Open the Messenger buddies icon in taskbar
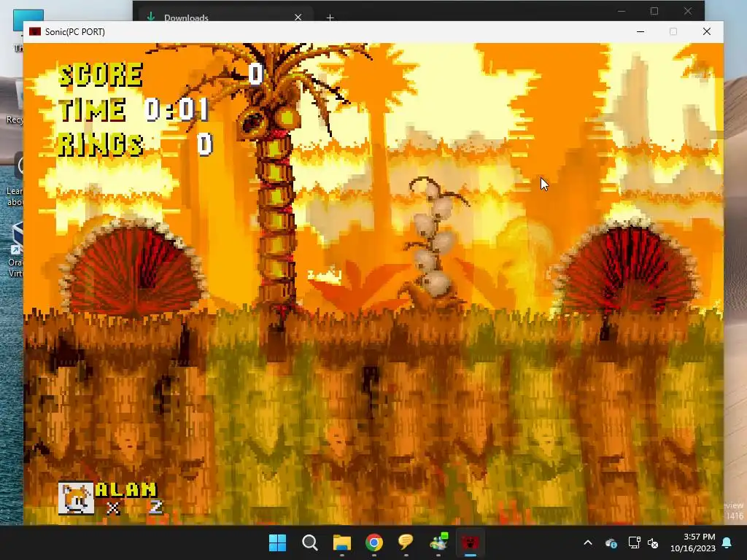747x560 pixels. pyautogui.click(x=438, y=542)
